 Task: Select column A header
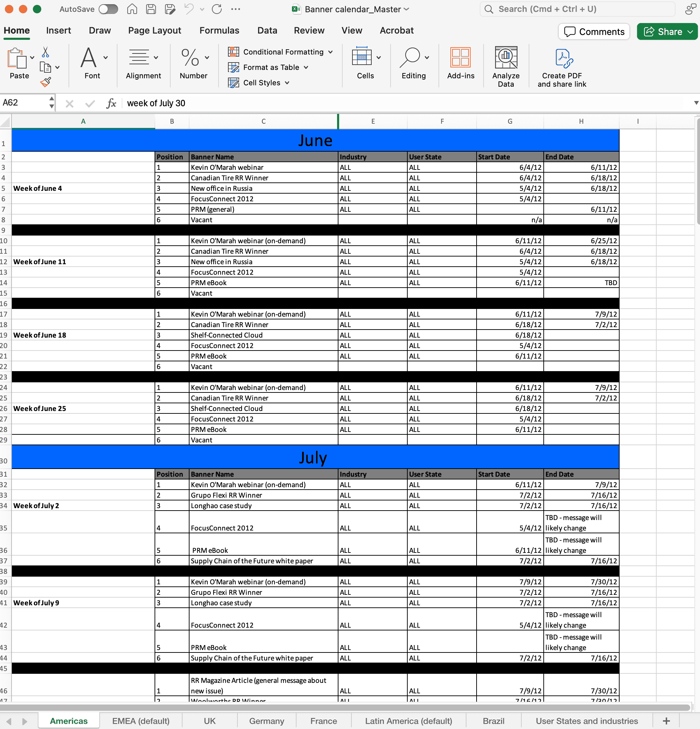click(83, 121)
